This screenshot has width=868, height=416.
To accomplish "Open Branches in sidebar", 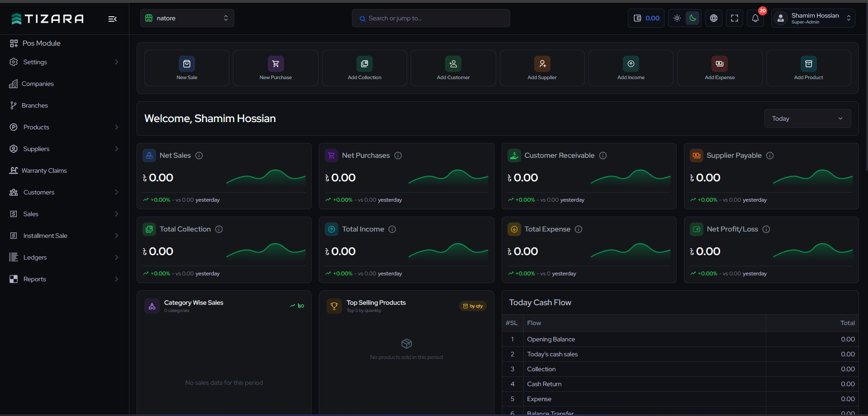I will coord(64,105).
